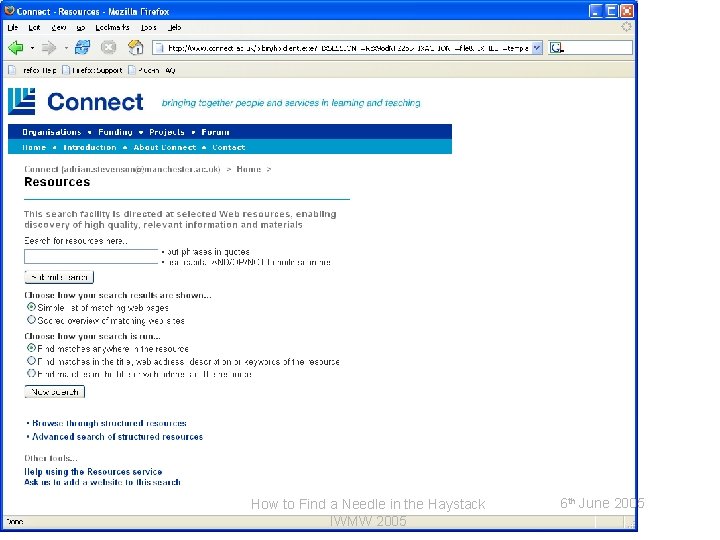720x540 pixels.
Task: Open Help using the Resources service
Action: pos(93,472)
